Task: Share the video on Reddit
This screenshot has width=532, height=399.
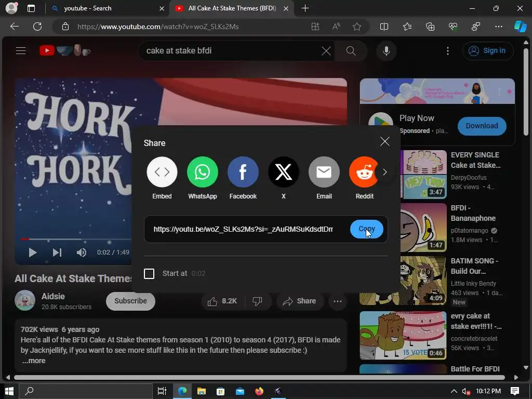Action: point(364,172)
